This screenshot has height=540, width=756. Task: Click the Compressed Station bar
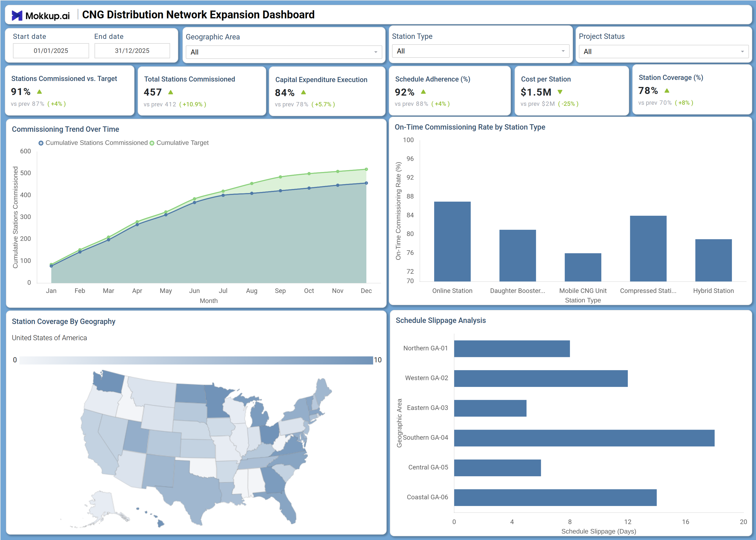pos(648,249)
